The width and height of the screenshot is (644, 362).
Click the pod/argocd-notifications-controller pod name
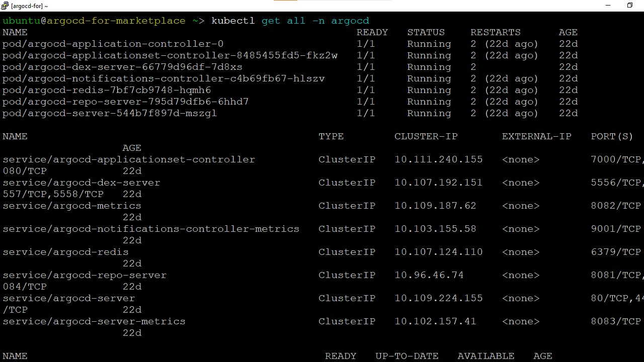point(164,78)
